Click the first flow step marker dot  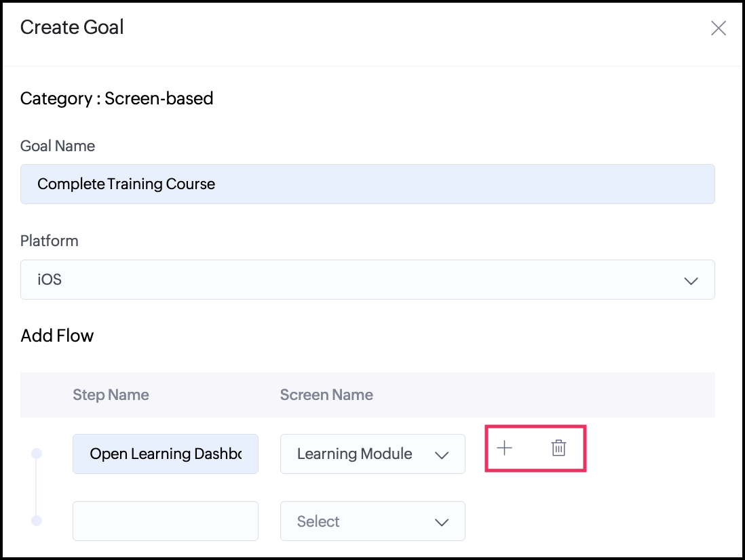tap(37, 453)
